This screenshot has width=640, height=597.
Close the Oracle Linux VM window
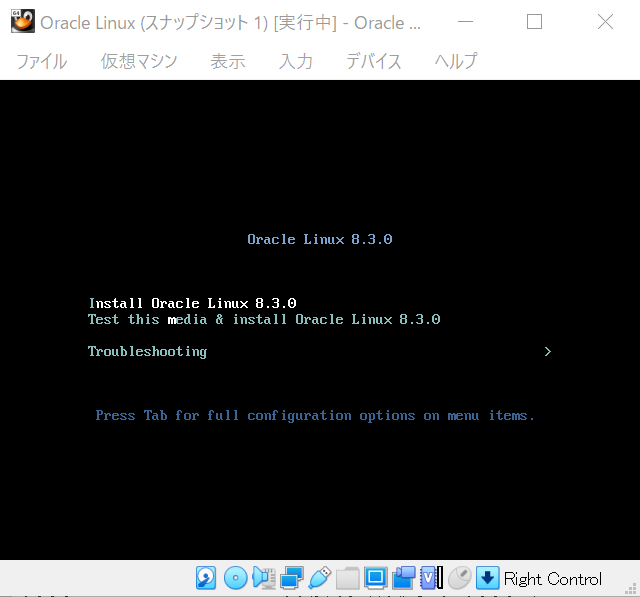click(x=605, y=22)
